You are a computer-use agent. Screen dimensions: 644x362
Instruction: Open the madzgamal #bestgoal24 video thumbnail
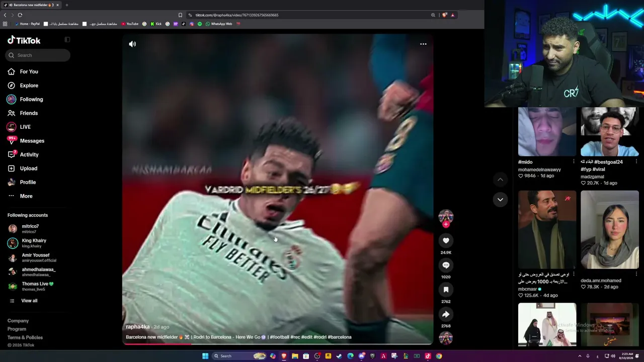(x=610, y=132)
